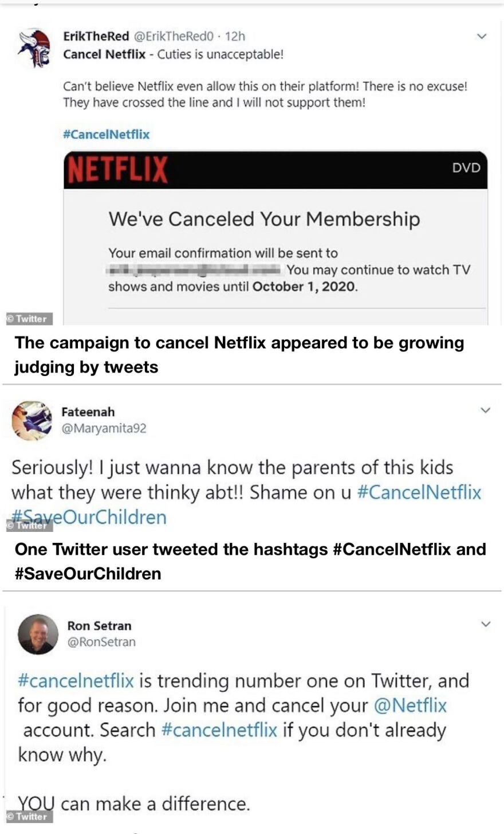Screen dimensions: 504x834
Task: Select the @ErikTheRed0 handle
Action: coord(174,36)
